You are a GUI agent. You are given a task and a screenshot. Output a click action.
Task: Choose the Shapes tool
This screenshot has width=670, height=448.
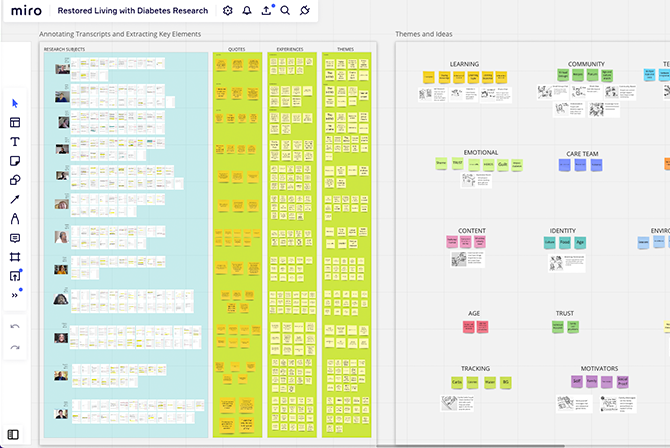(x=15, y=180)
